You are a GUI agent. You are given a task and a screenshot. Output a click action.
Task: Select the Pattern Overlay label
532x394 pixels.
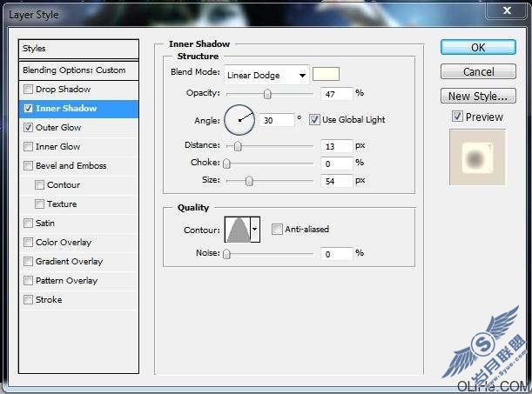[67, 281]
